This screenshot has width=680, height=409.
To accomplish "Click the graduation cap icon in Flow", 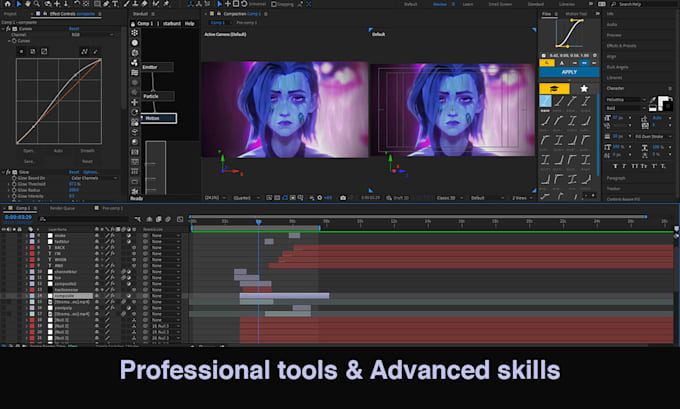I will point(554,88).
